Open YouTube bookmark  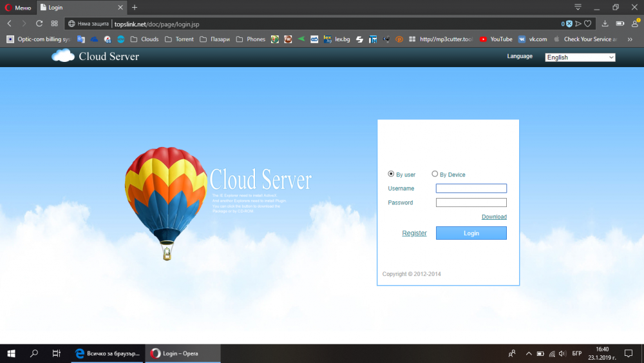coord(496,39)
